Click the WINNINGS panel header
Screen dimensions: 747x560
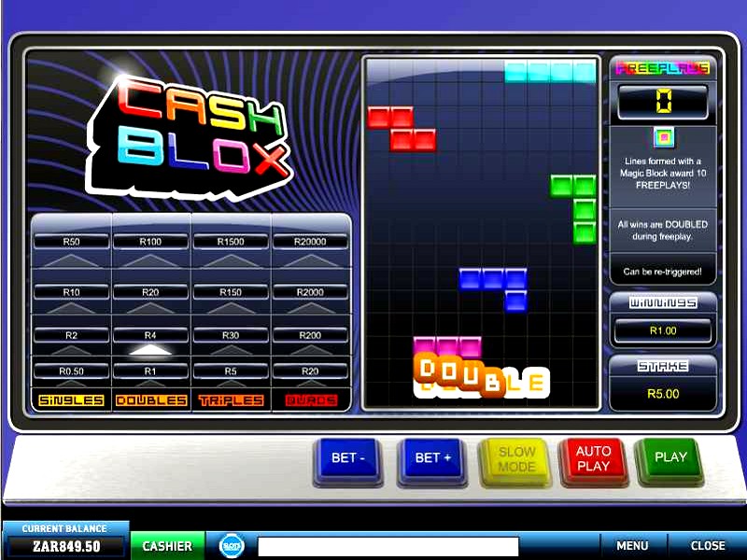[663, 302]
